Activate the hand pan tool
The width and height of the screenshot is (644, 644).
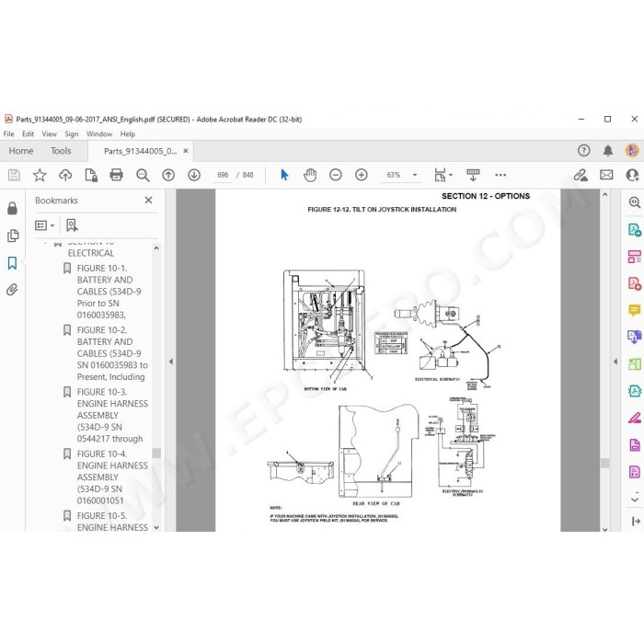pos(310,175)
